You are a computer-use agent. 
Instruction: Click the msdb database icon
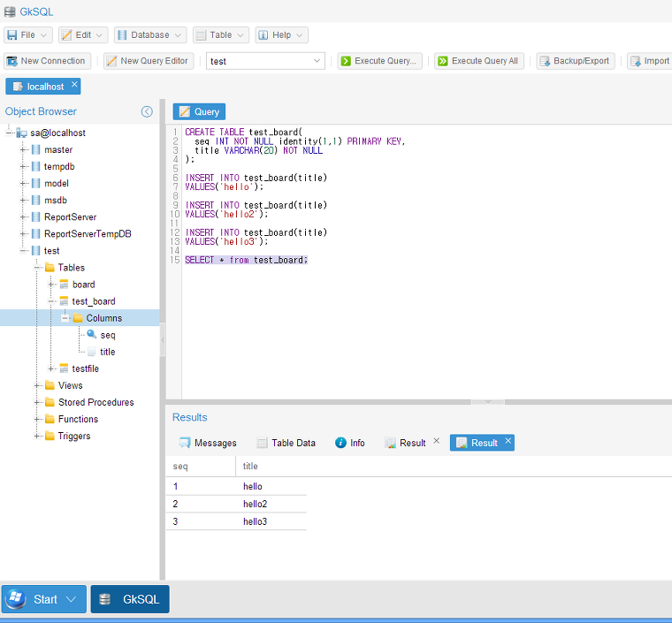[36, 201]
